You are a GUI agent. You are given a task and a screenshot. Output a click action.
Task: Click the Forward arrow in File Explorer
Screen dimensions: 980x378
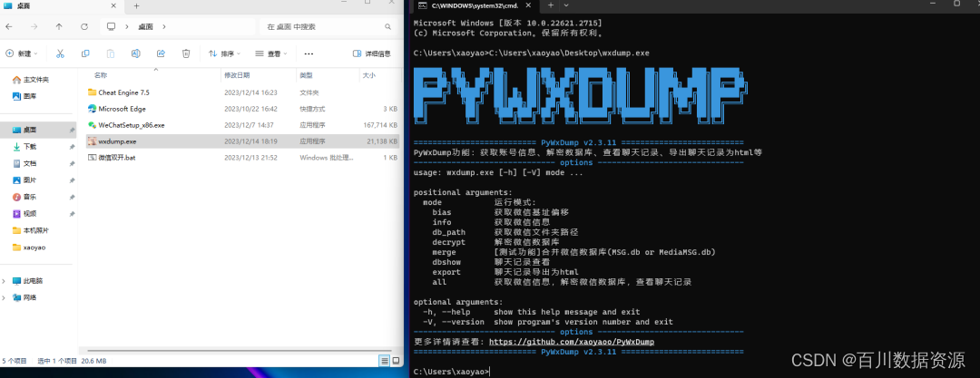tap(34, 27)
